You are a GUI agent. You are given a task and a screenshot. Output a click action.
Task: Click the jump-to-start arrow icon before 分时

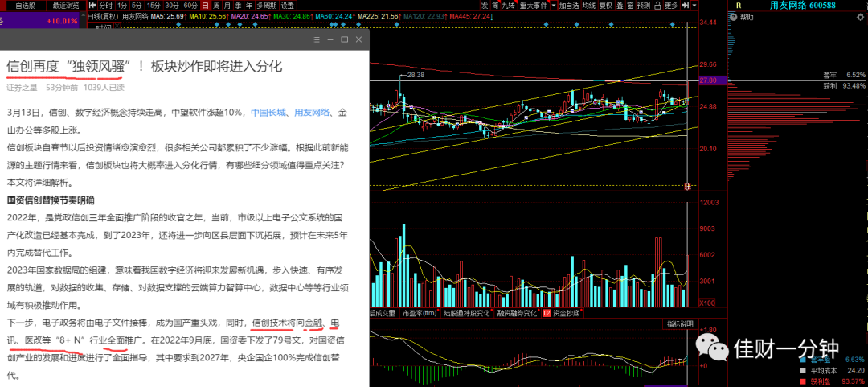[x=92, y=6]
